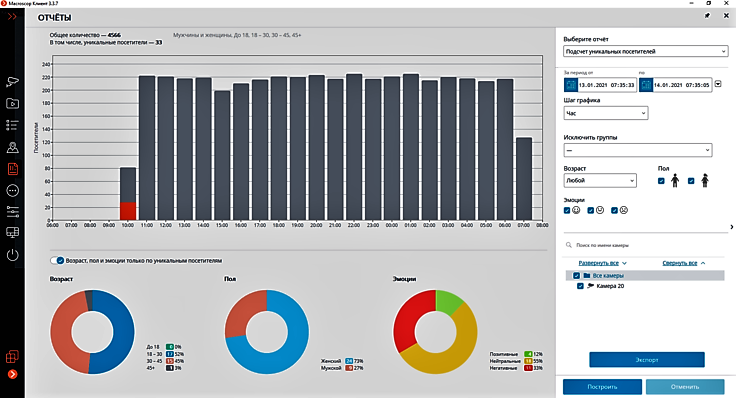Uncheck the Камера 20 checkbox
This screenshot has height=398, width=736.
point(580,286)
